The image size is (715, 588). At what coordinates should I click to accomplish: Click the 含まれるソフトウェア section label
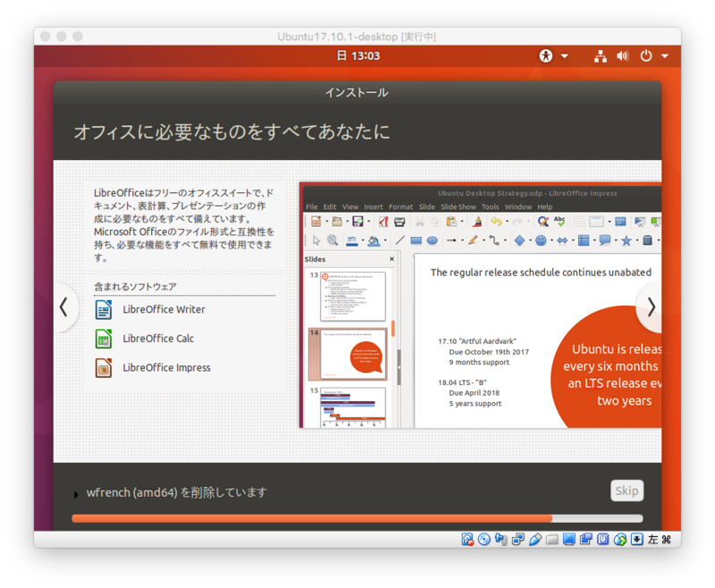tap(135, 287)
